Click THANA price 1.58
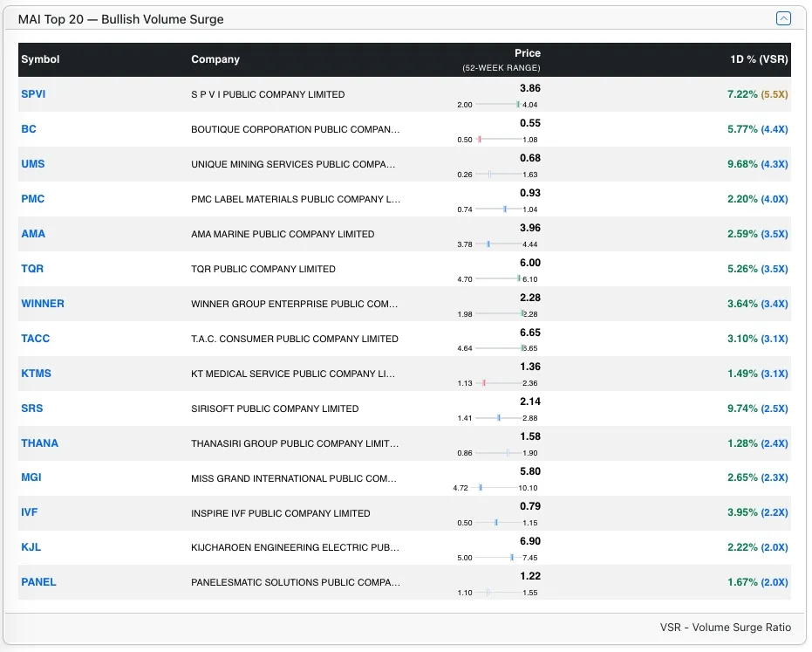 (529, 436)
